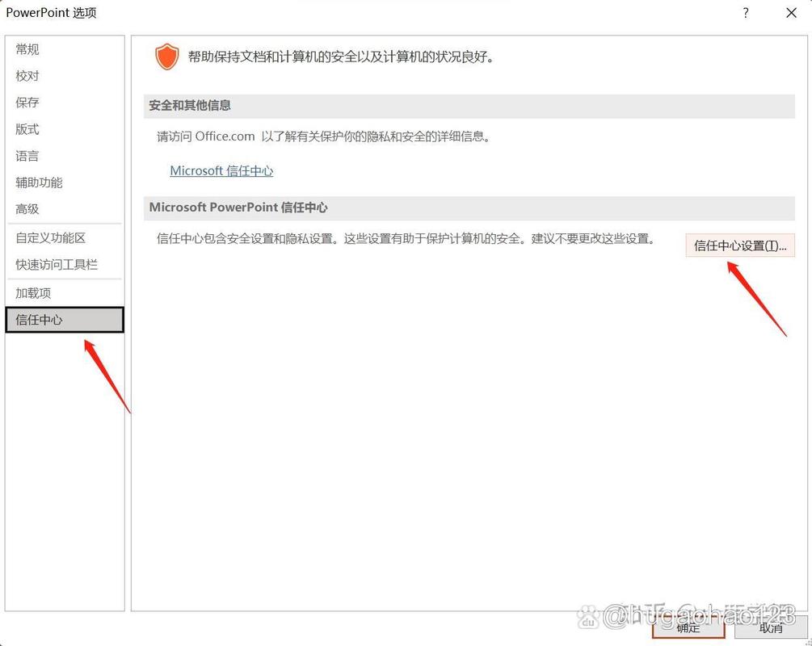Click the 信任中心设置(T)... button
Viewport: 812px width, 646px height.
pos(740,245)
